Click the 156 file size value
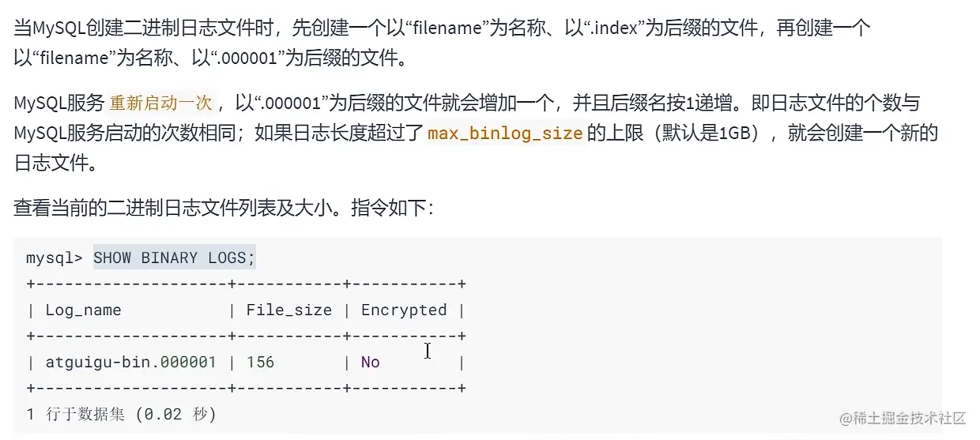980x440 pixels. pos(260,363)
